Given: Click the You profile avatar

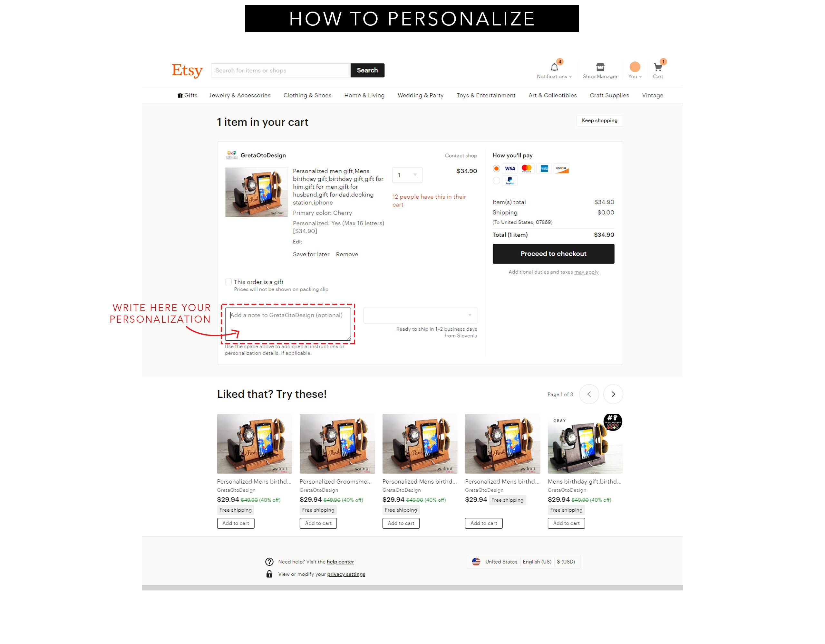Looking at the screenshot, I should pos(635,67).
